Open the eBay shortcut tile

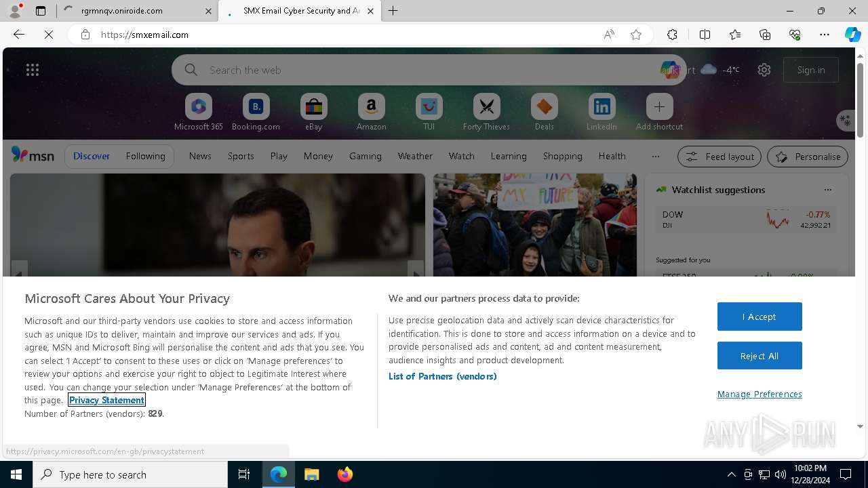point(313,112)
